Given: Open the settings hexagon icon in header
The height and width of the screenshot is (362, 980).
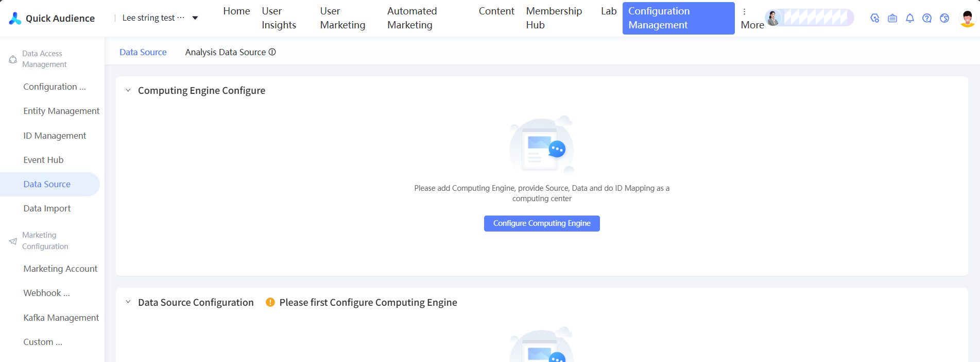Looking at the screenshot, I should (x=875, y=18).
